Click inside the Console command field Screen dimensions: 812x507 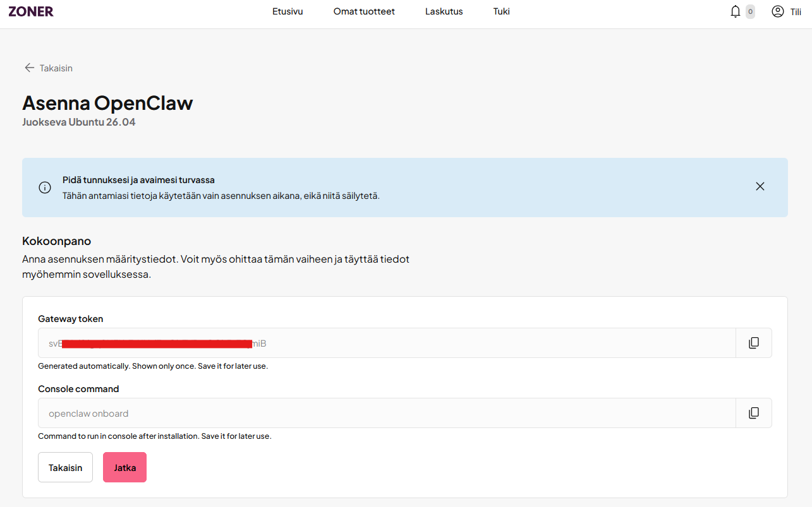(x=387, y=413)
